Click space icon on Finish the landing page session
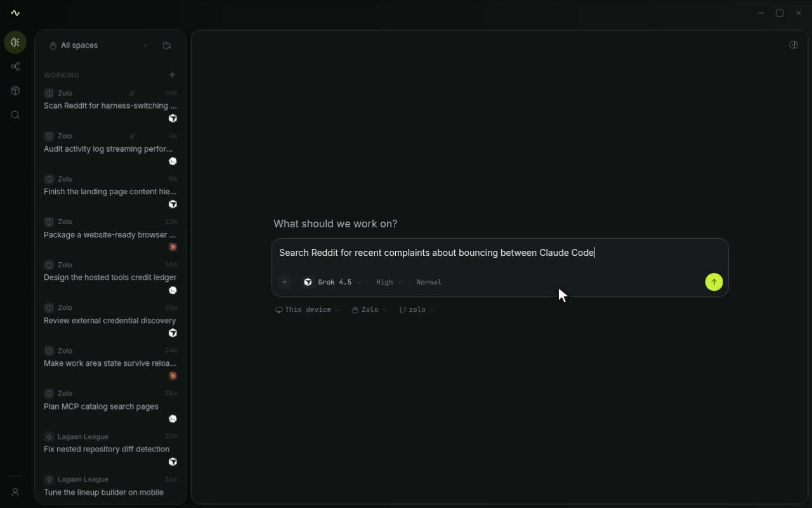 coord(49,179)
